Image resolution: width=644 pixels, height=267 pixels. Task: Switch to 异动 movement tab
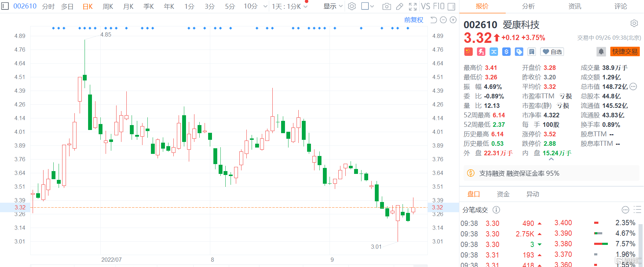click(532, 194)
